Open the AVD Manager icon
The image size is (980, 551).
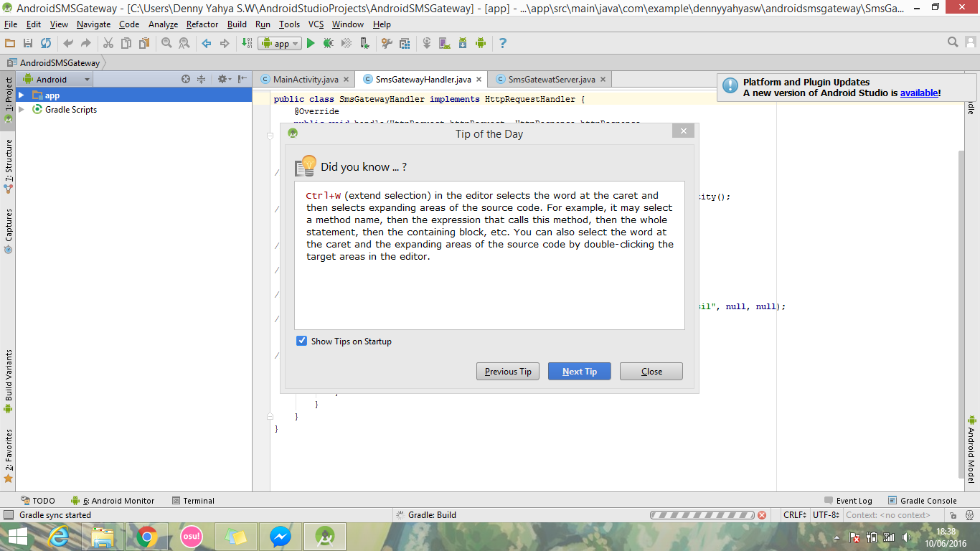tap(444, 43)
